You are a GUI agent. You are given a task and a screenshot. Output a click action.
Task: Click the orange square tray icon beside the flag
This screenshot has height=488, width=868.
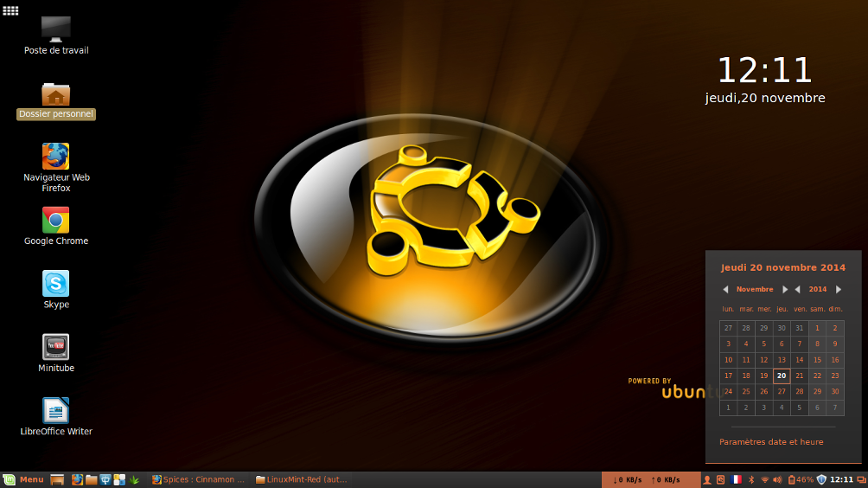tap(720, 479)
